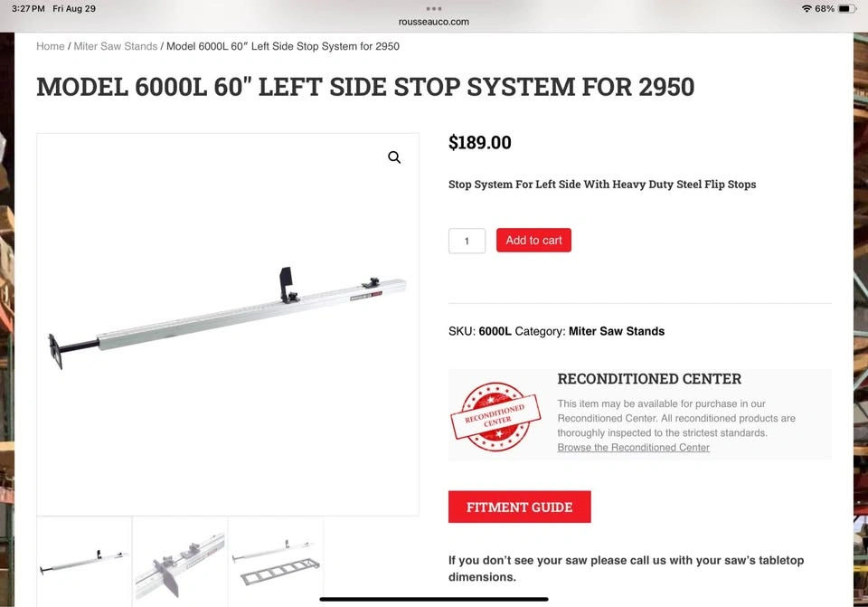Open the Home breadcrumb link

pyautogui.click(x=51, y=46)
